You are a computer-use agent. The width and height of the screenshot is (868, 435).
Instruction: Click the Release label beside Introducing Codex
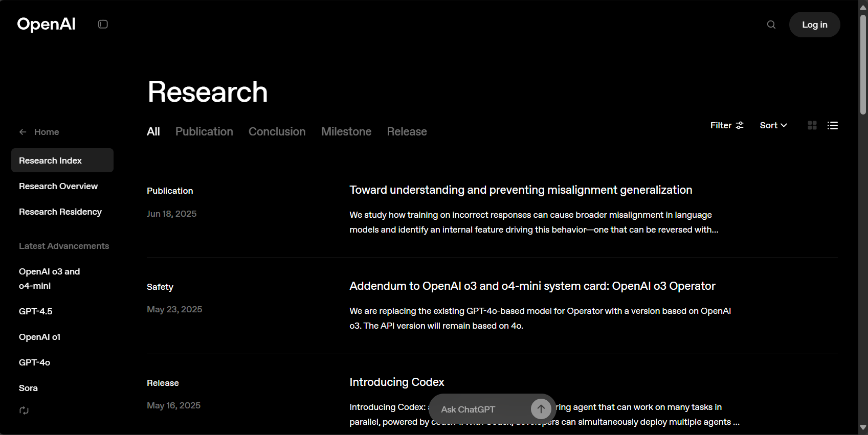pyautogui.click(x=163, y=383)
